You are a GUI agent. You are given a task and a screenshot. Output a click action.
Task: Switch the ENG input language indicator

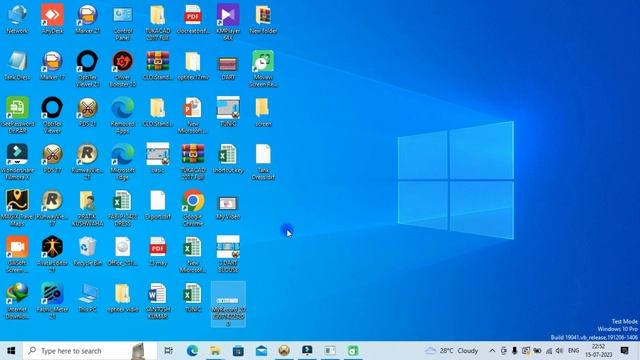[573, 351]
